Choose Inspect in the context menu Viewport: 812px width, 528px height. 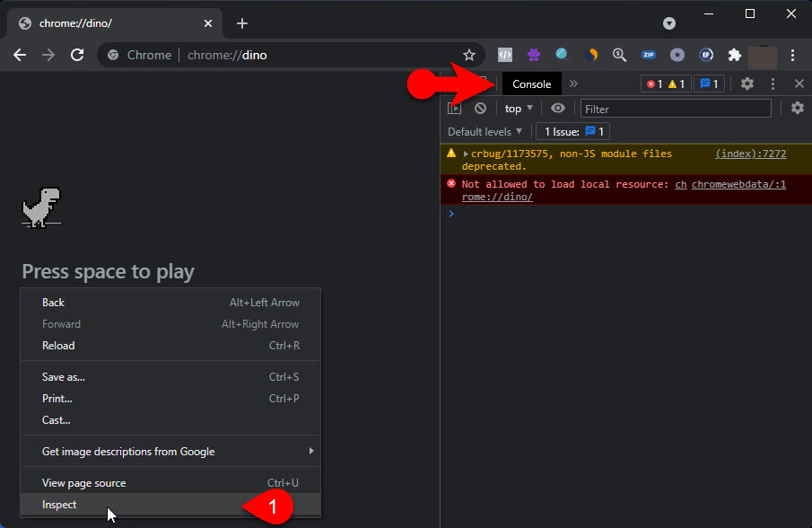[x=170, y=505]
